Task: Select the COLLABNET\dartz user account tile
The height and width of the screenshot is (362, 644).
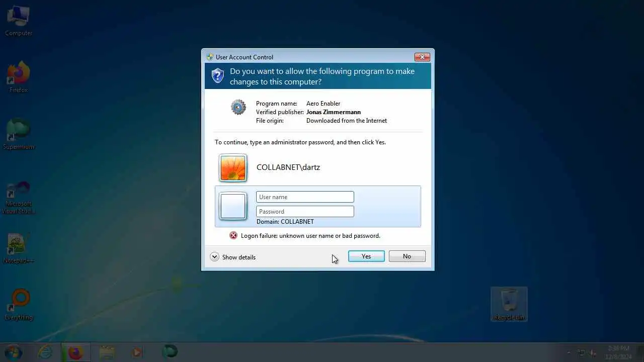Action: tap(318, 167)
